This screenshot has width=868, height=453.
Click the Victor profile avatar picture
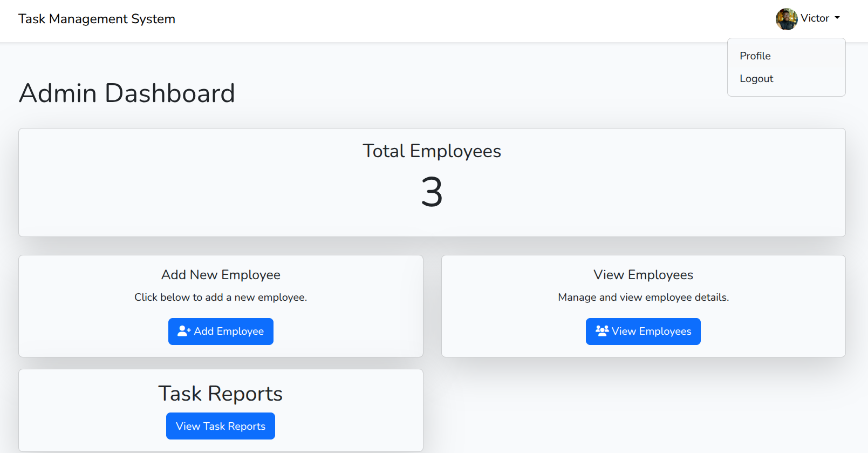[787, 19]
